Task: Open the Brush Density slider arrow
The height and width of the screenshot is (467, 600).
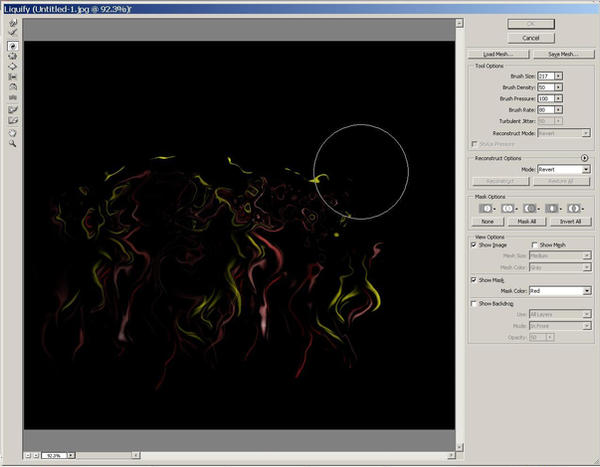Action: pyautogui.click(x=558, y=87)
